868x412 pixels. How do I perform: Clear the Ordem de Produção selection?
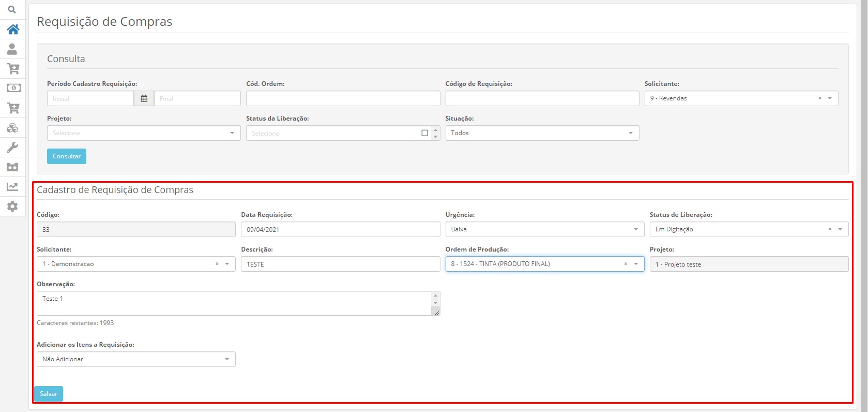point(626,264)
